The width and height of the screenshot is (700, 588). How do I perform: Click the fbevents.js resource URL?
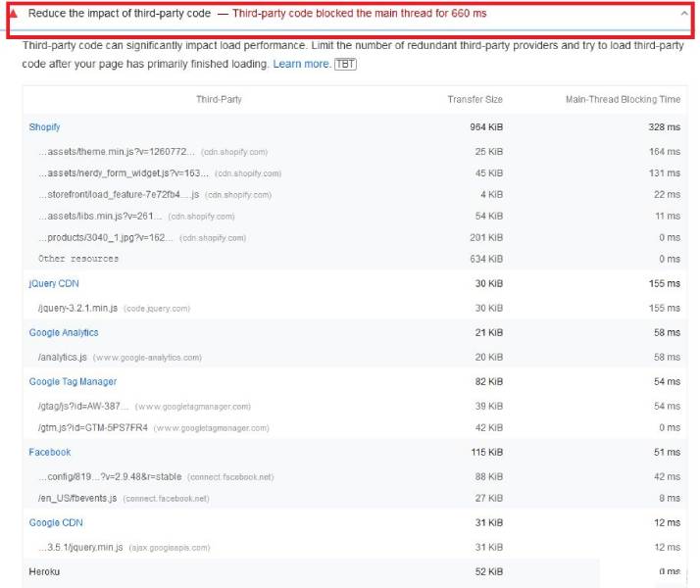(x=77, y=498)
